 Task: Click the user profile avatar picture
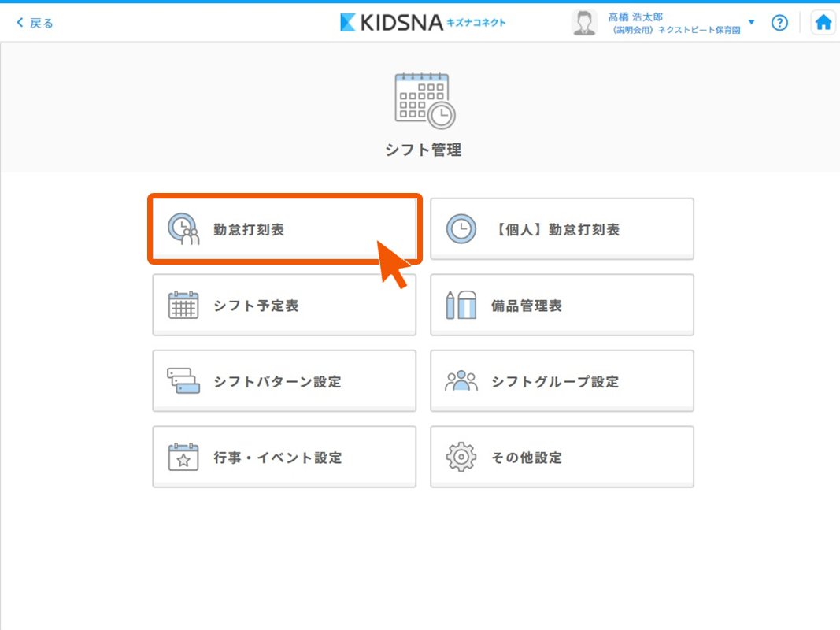point(584,23)
